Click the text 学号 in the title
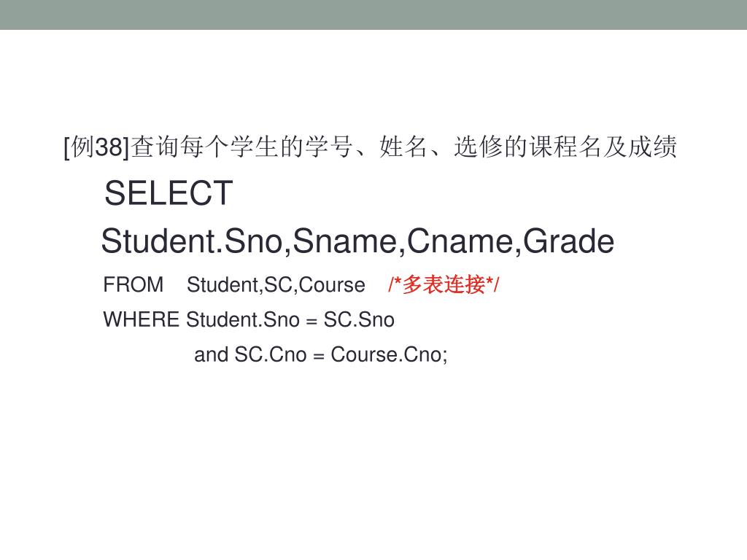747x560 pixels. coord(330,147)
